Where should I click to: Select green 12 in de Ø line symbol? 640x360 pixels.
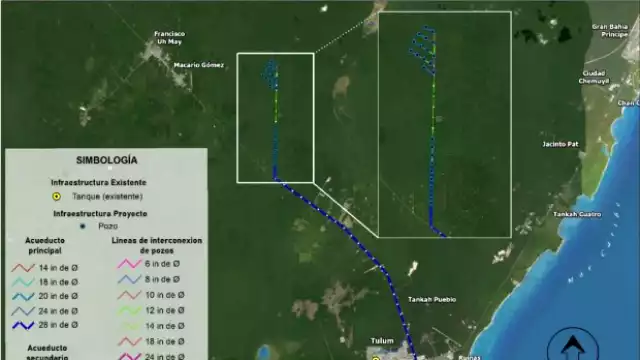(129, 311)
